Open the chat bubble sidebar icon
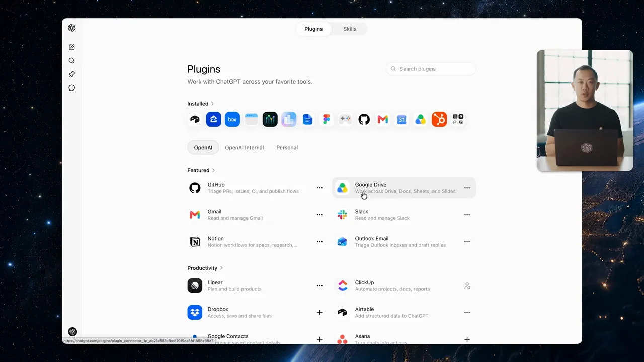644x362 pixels. 72,88
